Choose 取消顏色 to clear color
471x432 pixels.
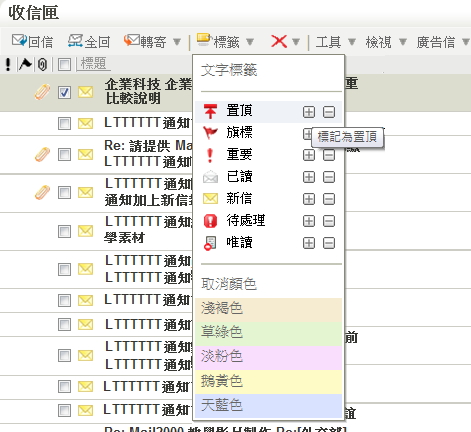(x=229, y=284)
